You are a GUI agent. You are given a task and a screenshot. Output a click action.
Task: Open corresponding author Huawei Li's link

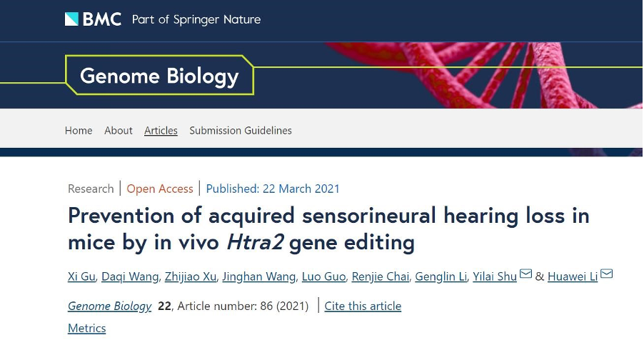pyautogui.click(x=573, y=276)
